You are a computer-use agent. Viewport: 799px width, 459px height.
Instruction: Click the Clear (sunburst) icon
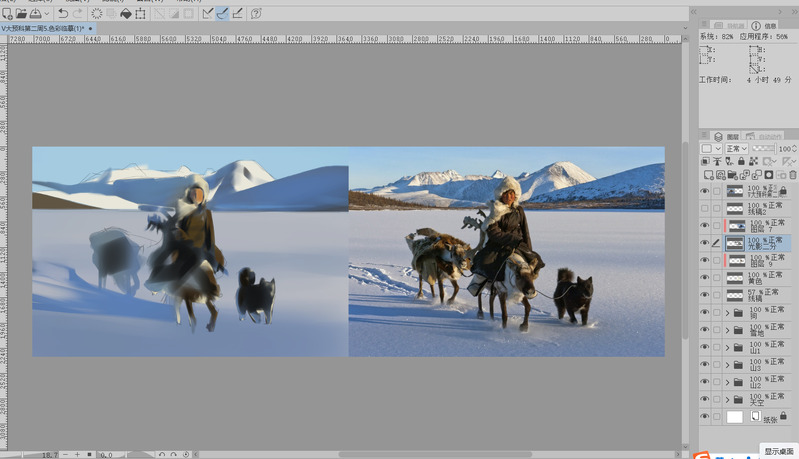[96, 14]
